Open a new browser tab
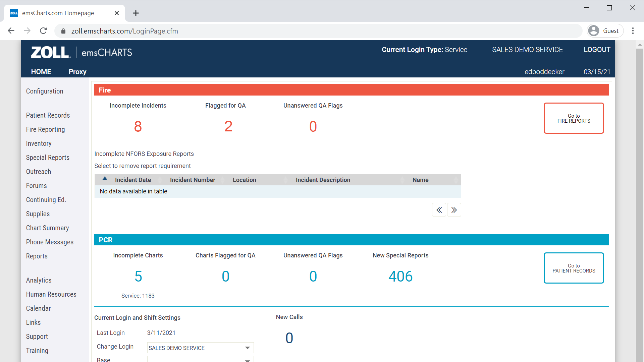Image resolution: width=644 pixels, height=362 pixels. tap(136, 13)
